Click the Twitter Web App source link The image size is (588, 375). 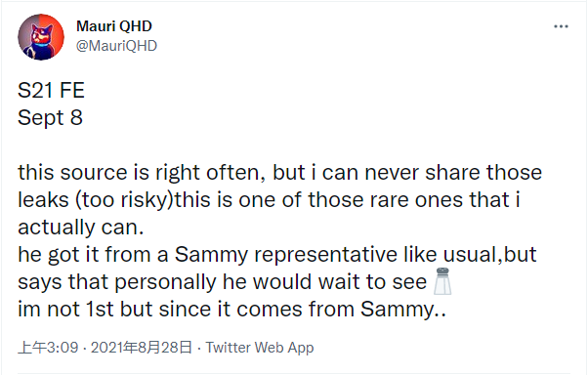(x=260, y=348)
